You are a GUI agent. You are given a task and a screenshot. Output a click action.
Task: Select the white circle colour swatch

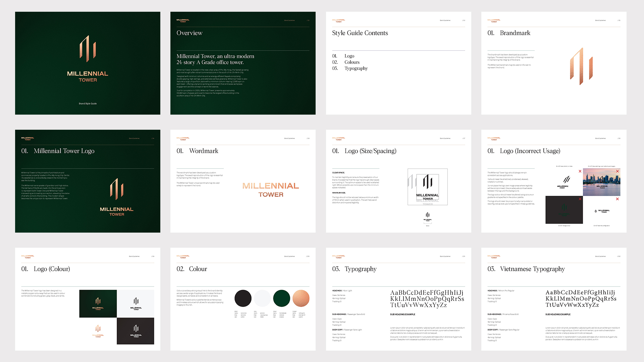pyautogui.click(x=262, y=298)
